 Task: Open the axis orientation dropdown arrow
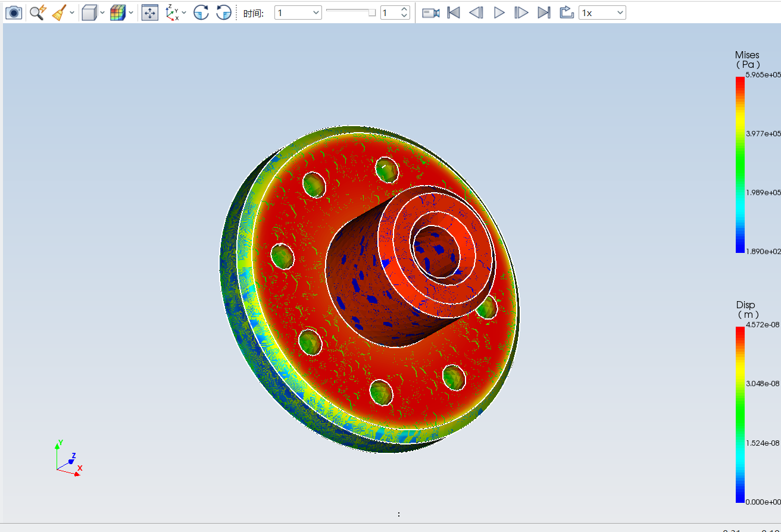(184, 12)
